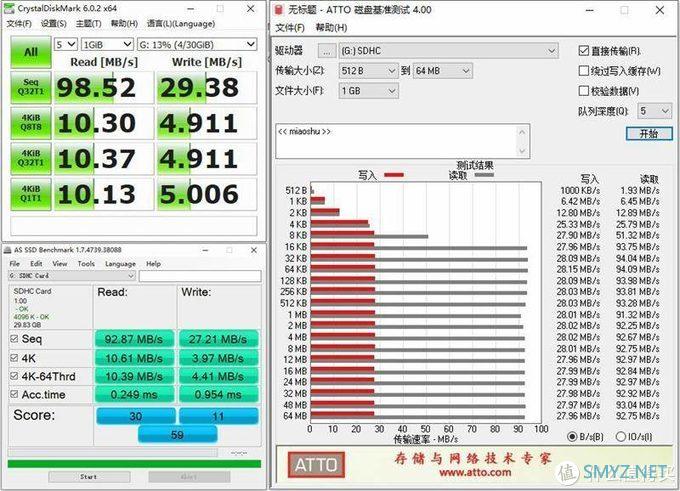Run the 4KiB Q1T1 test
The width and height of the screenshot is (680, 491).
[31, 194]
